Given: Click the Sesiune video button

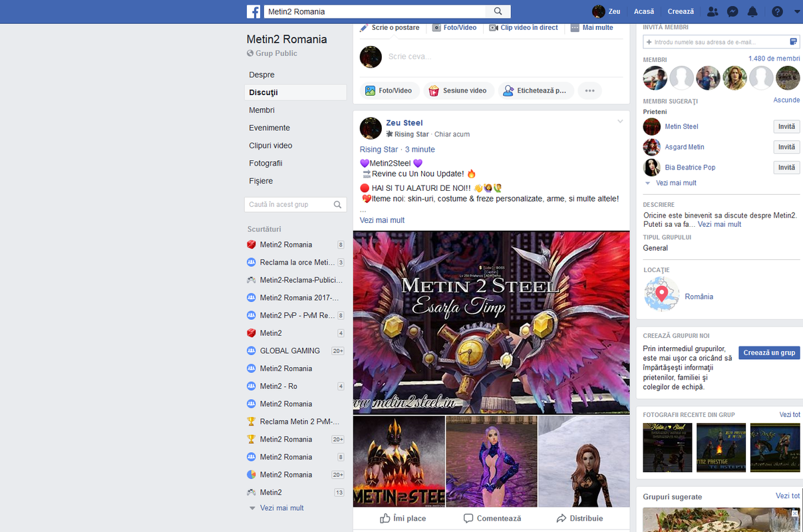Looking at the screenshot, I should pyautogui.click(x=459, y=90).
